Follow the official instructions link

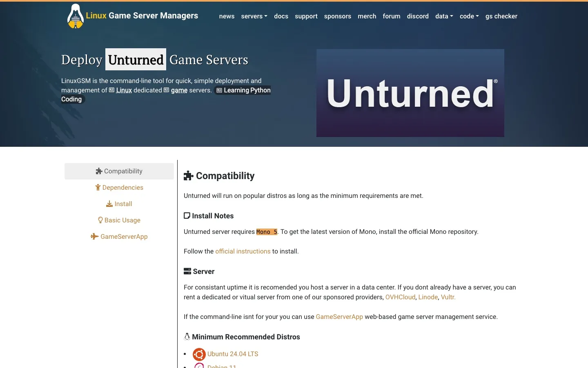pyautogui.click(x=243, y=251)
